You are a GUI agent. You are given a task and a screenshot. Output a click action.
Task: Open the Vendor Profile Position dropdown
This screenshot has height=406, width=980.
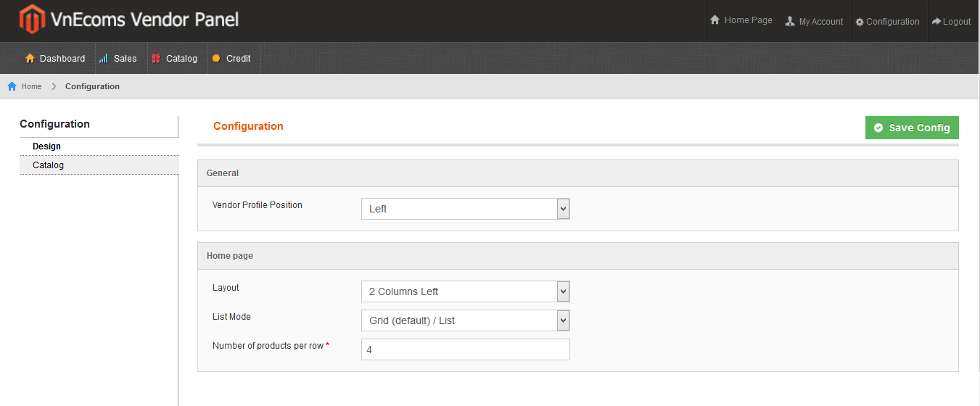[x=466, y=209]
